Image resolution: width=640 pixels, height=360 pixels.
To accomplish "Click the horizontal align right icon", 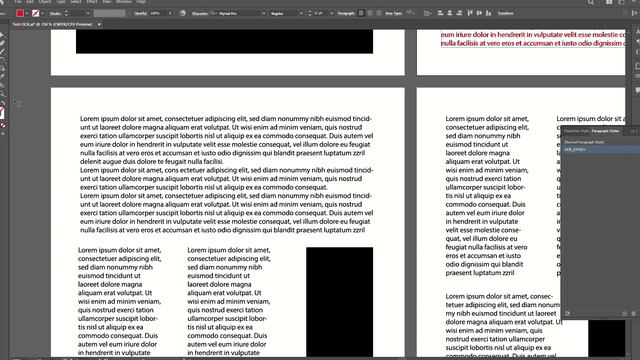I will pyautogui.click(x=459, y=13).
